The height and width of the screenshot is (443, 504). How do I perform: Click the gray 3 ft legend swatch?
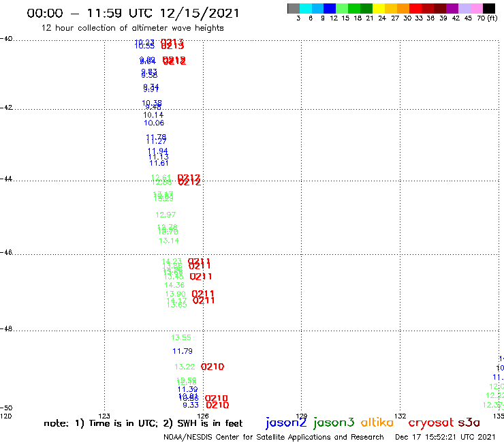click(294, 8)
